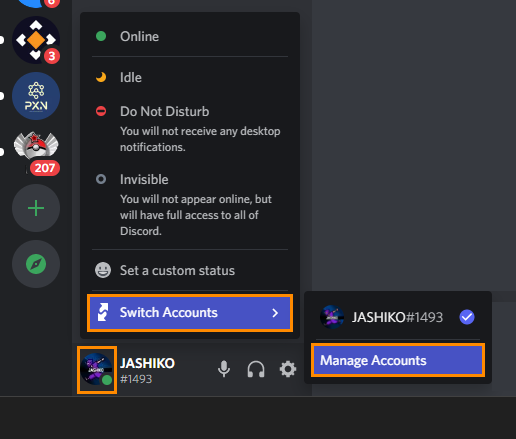The width and height of the screenshot is (516, 439).
Task: Open the Explore Discoverable Servers compass
Action: tap(36, 264)
